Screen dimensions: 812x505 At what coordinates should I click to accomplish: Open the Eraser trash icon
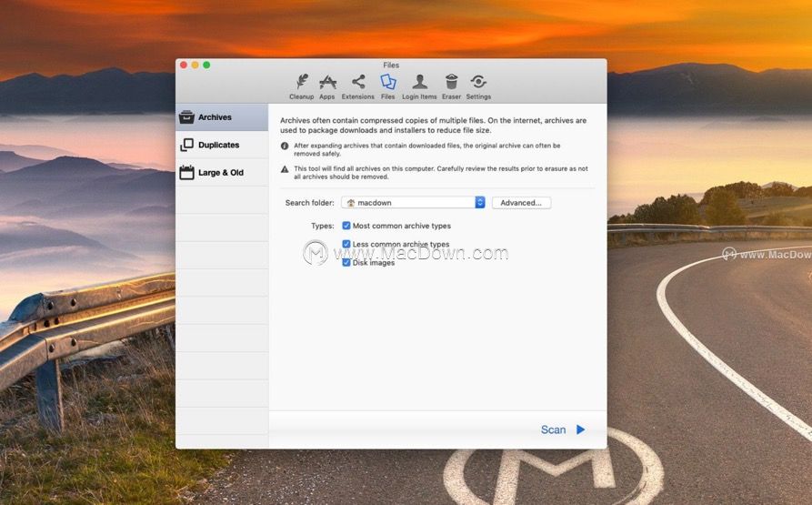click(451, 86)
